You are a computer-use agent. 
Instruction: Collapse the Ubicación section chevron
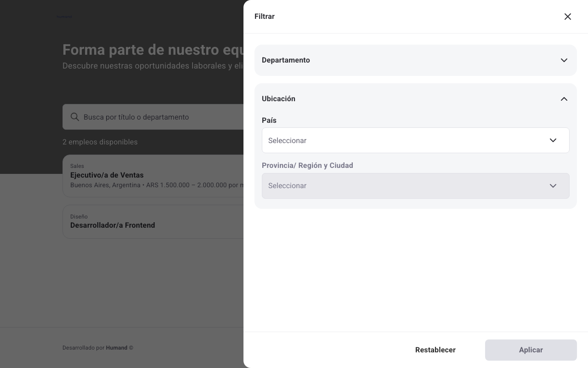pos(564,99)
